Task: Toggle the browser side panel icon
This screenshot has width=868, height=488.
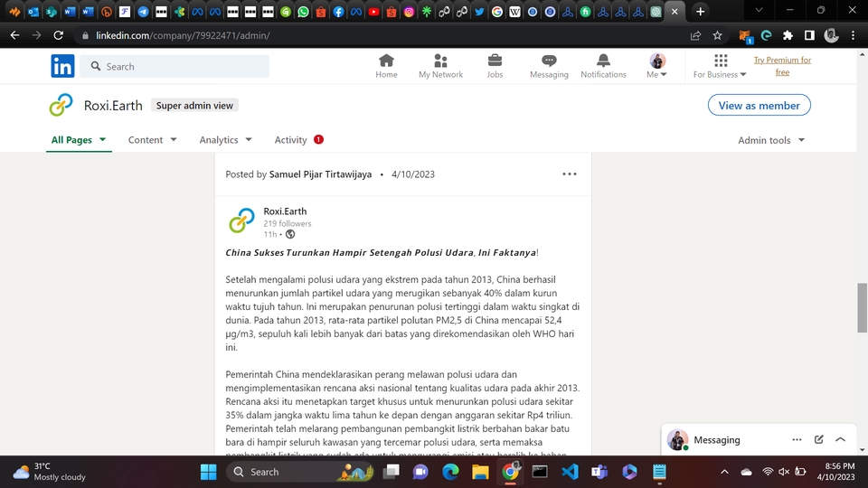Action: tap(809, 35)
